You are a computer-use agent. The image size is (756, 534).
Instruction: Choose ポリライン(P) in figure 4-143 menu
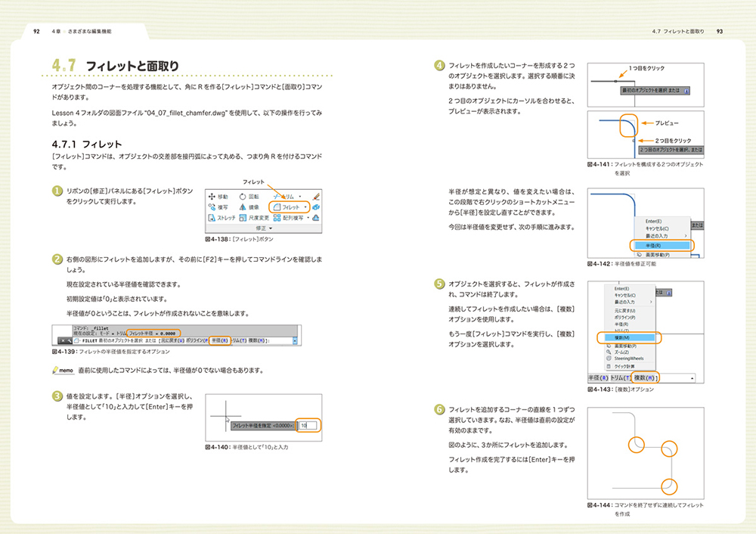[625, 318]
